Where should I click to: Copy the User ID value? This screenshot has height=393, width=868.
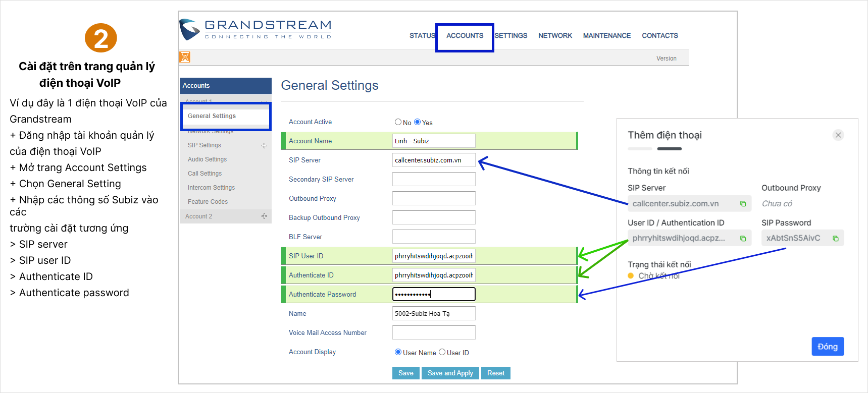743,238
